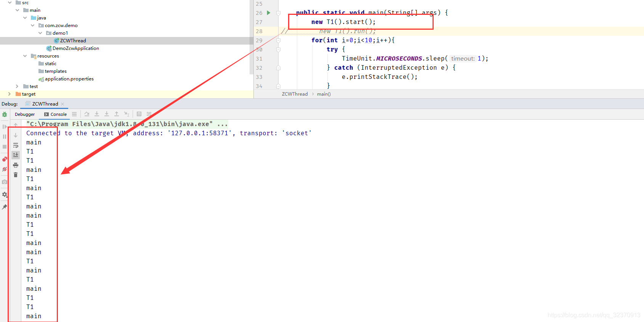Collapse the demo1 package chevron
The height and width of the screenshot is (322, 644).
click(x=40, y=33)
